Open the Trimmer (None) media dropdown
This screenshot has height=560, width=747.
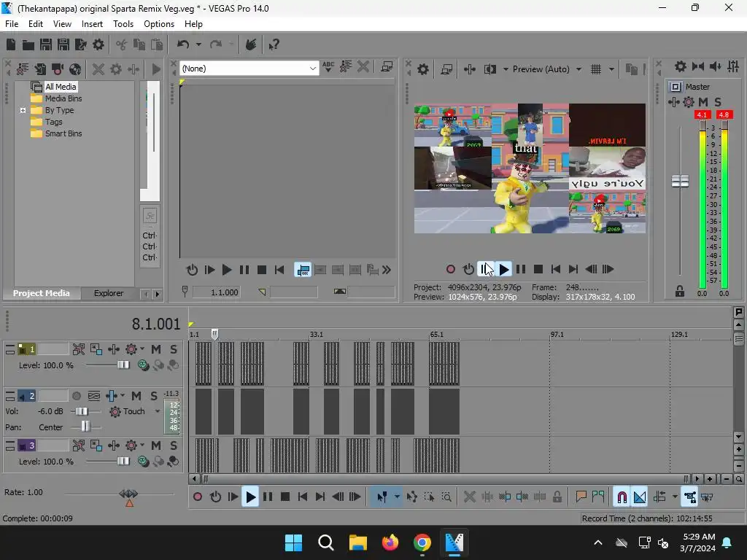(312, 69)
